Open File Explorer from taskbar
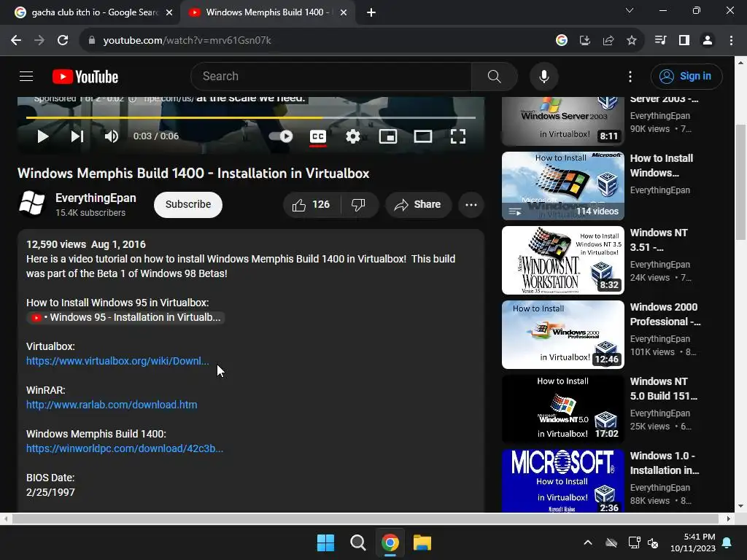747x560 pixels. pos(422,542)
